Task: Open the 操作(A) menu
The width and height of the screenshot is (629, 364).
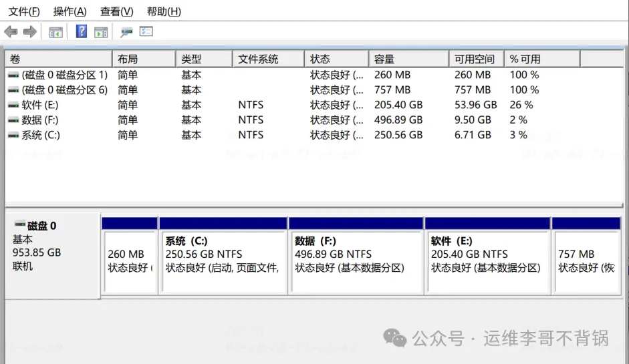Action: [x=70, y=11]
